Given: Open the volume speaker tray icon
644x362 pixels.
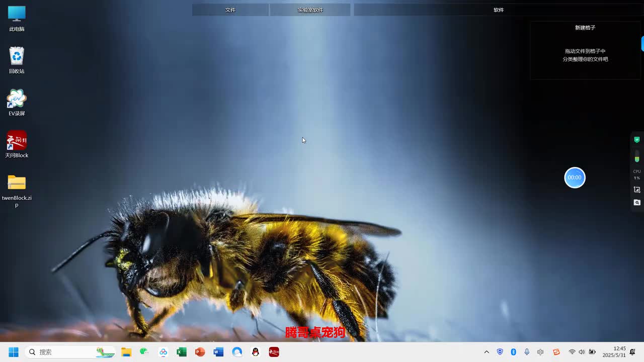Looking at the screenshot, I should 582,352.
